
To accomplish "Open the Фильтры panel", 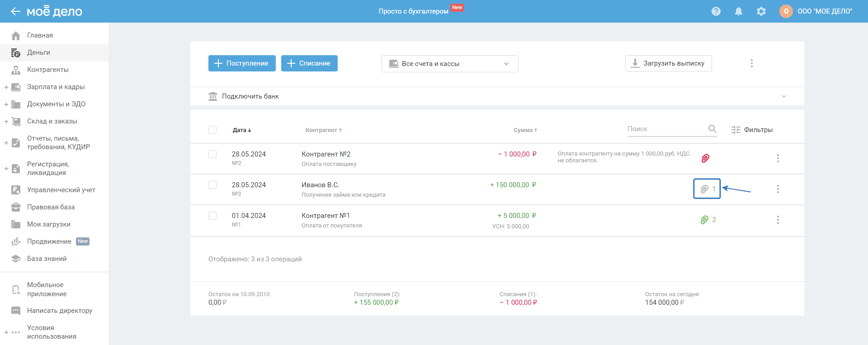I will coord(752,130).
